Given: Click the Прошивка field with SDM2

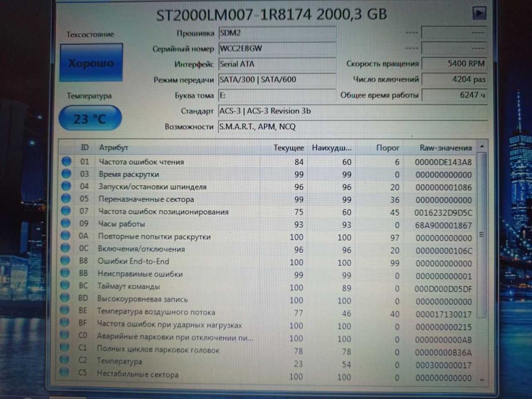Looking at the screenshot, I should pos(277,33).
